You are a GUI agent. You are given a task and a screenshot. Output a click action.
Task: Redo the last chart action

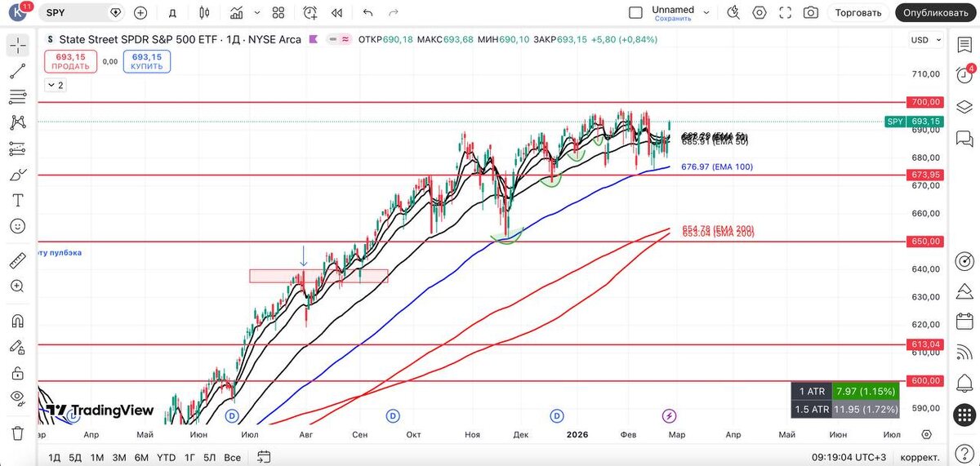(394, 13)
